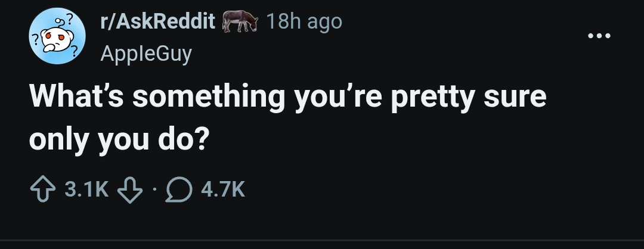
Task: Click the r/AskReddit subreddit avatar
Action: (x=57, y=36)
